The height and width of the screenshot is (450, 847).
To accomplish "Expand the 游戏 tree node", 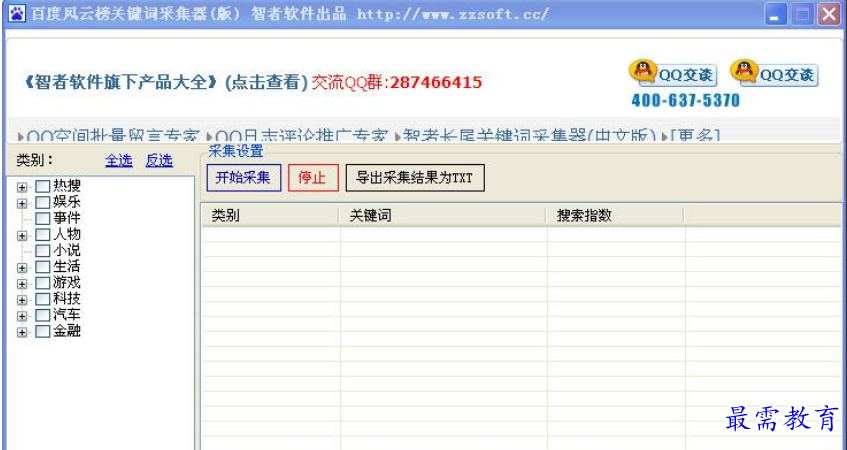I will click(22, 284).
